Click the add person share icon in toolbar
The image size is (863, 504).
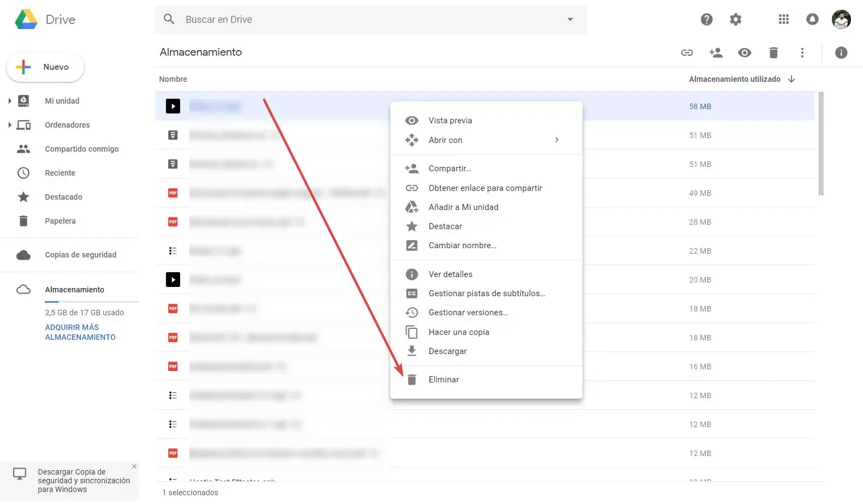click(716, 53)
